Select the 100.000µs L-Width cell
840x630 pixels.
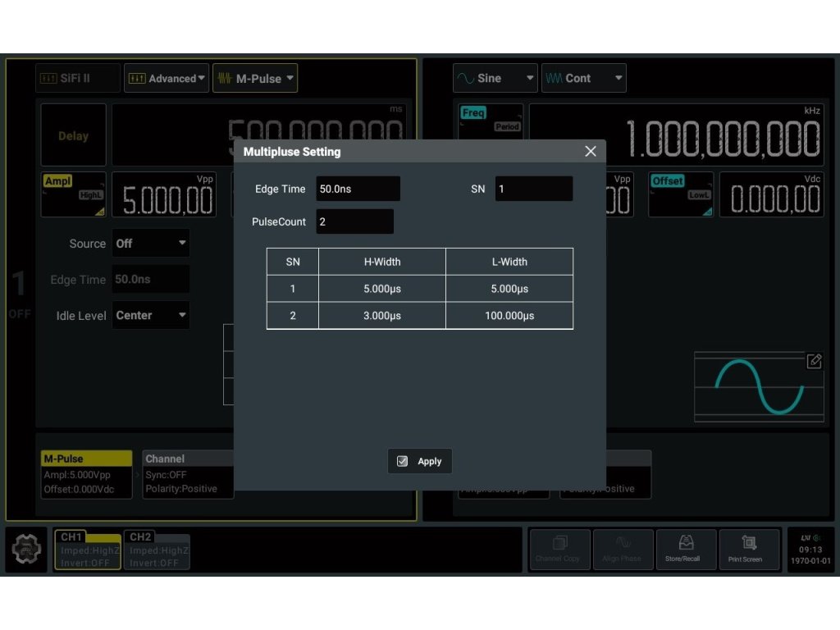pyautogui.click(x=509, y=316)
